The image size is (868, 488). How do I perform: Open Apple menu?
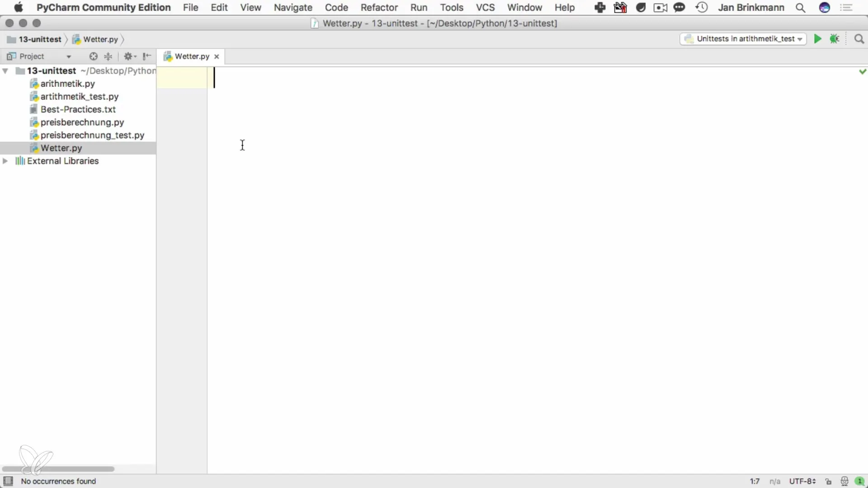(18, 8)
